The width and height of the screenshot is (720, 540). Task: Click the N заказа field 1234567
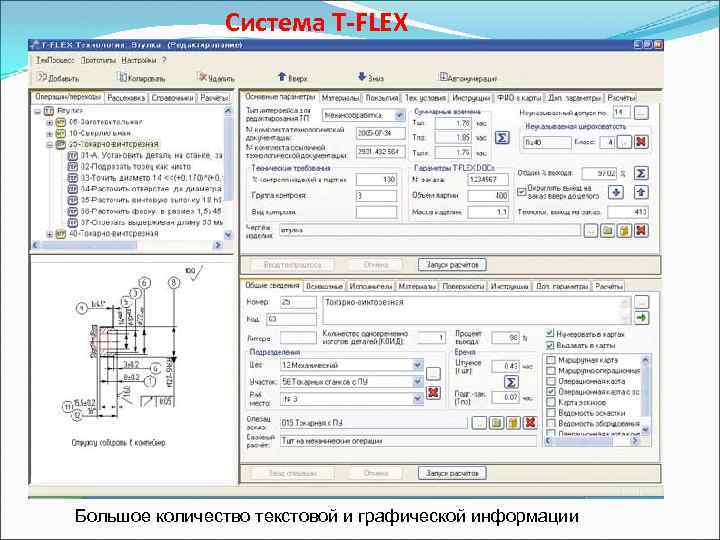488,179
